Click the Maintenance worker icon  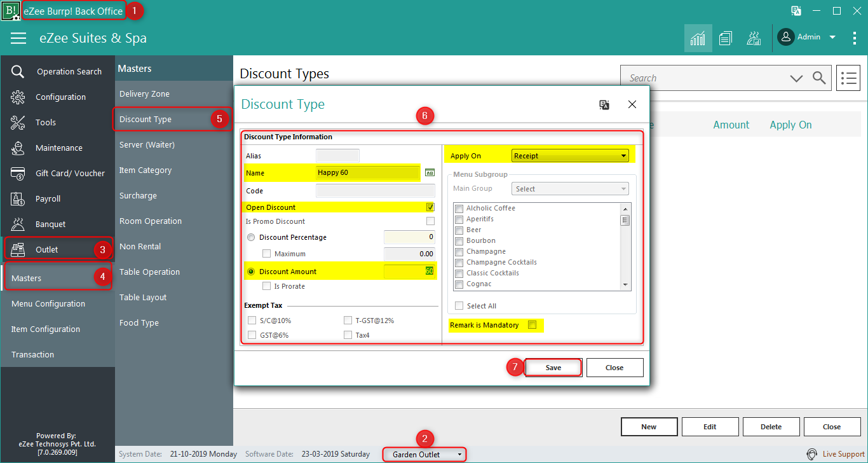tap(18, 148)
